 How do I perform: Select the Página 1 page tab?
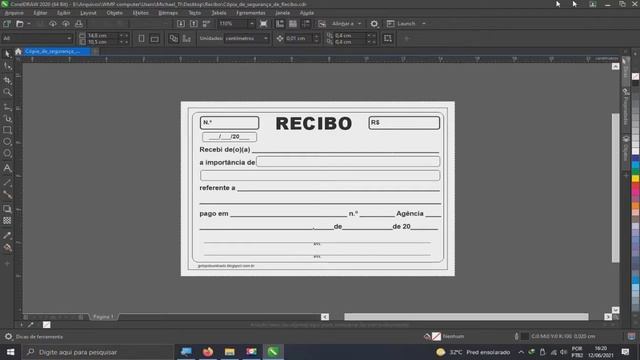click(x=103, y=317)
